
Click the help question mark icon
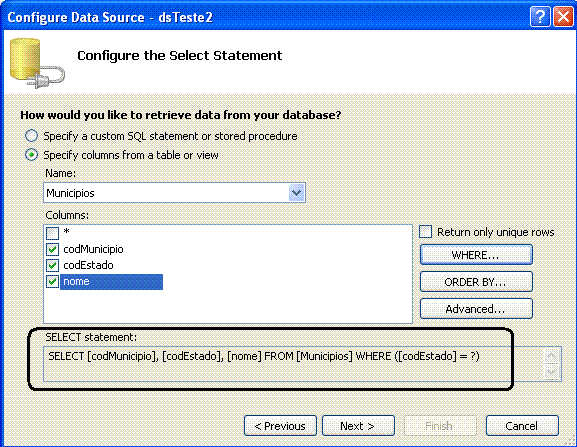pyautogui.click(x=540, y=17)
